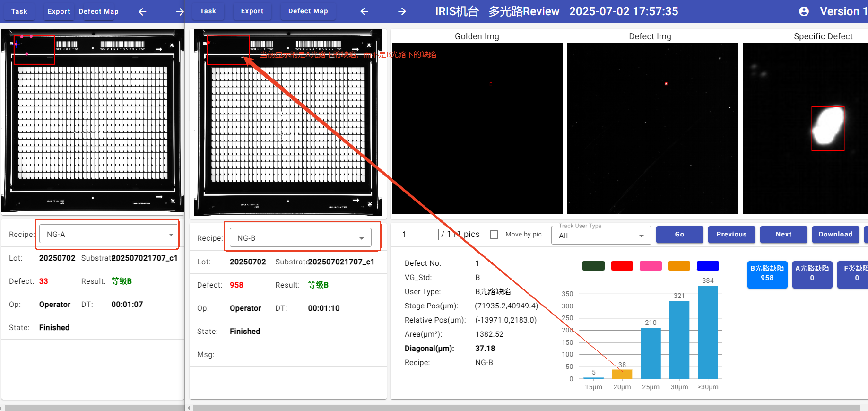Click back arrow in left panel toolbar
The width and height of the screenshot is (868, 411).
142,11
